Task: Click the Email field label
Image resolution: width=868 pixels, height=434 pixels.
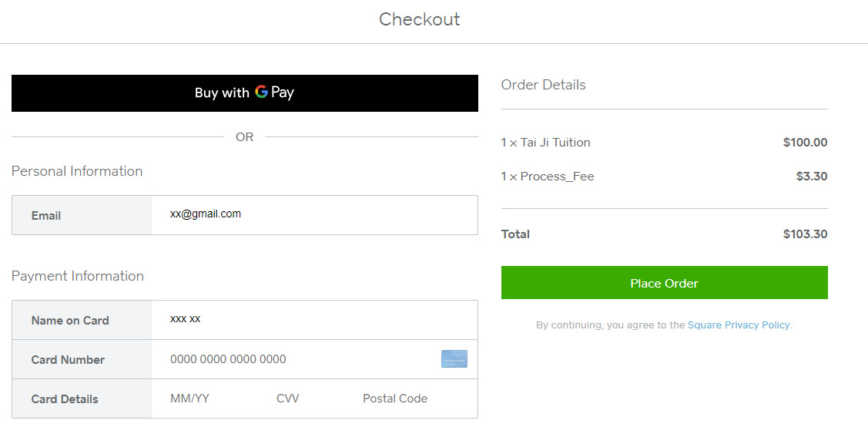Action: point(46,216)
